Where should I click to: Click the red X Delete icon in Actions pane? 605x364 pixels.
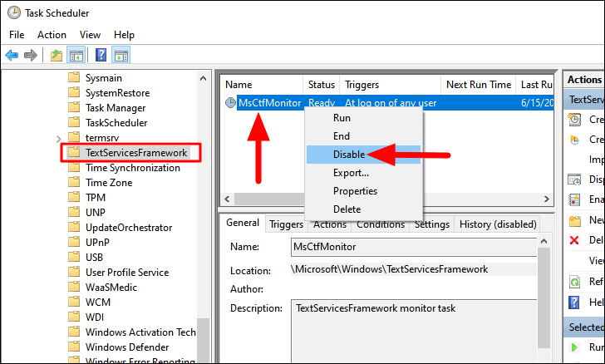tap(574, 240)
